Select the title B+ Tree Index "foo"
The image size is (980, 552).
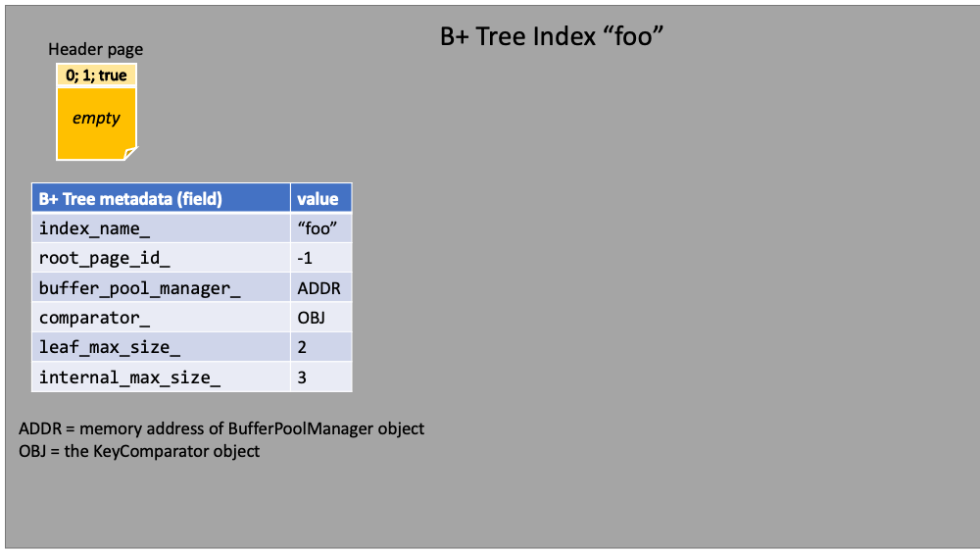point(551,36)
